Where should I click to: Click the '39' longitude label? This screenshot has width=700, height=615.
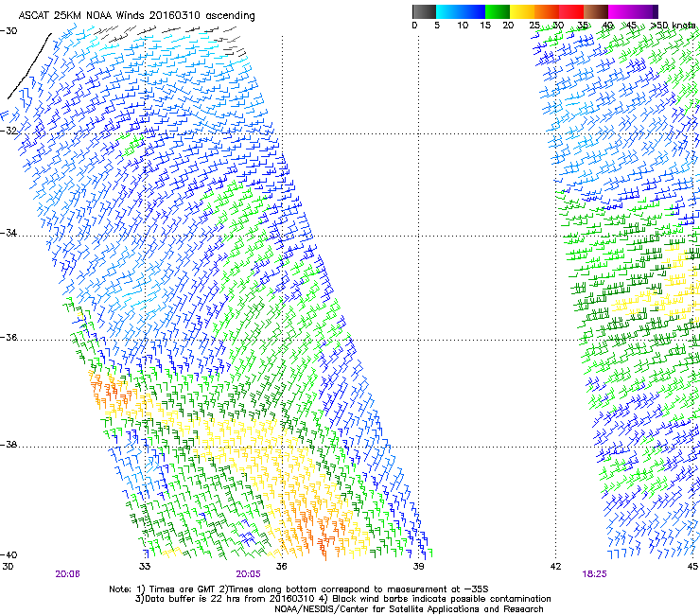(x=418, y=567)
